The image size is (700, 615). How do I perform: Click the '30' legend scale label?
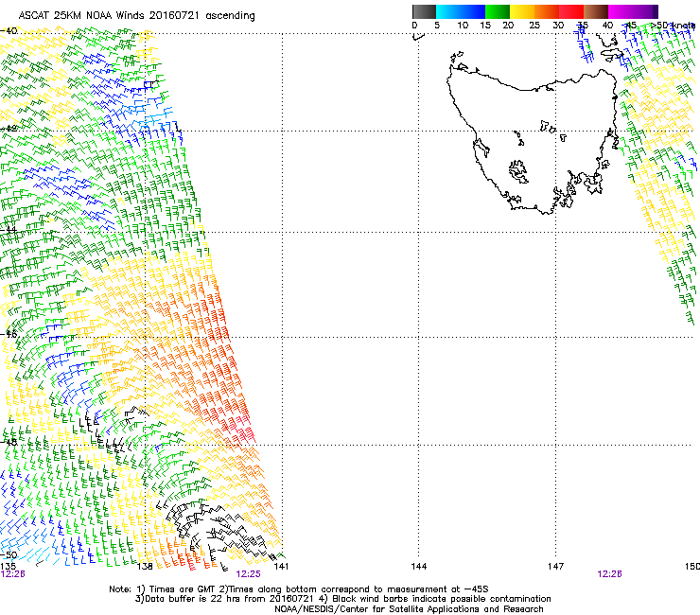click(x=558, y=26)
